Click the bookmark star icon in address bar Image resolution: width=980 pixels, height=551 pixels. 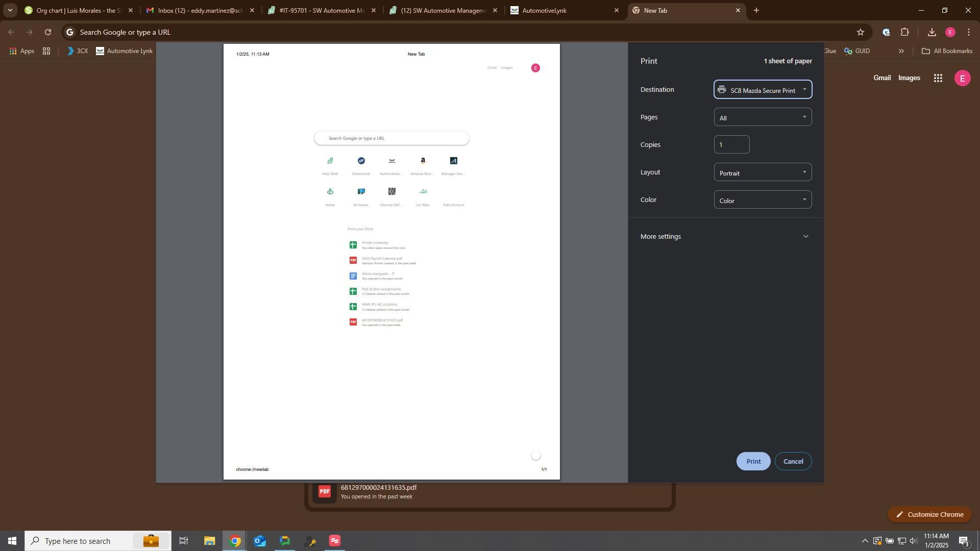point(861,32)
